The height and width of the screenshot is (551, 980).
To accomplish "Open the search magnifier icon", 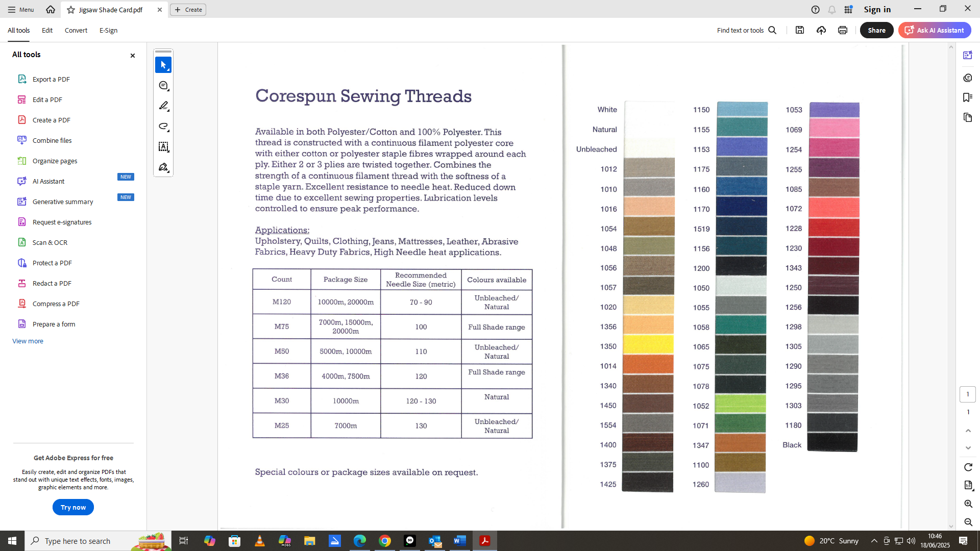I will pyautogui.click(x=772, y=30).
